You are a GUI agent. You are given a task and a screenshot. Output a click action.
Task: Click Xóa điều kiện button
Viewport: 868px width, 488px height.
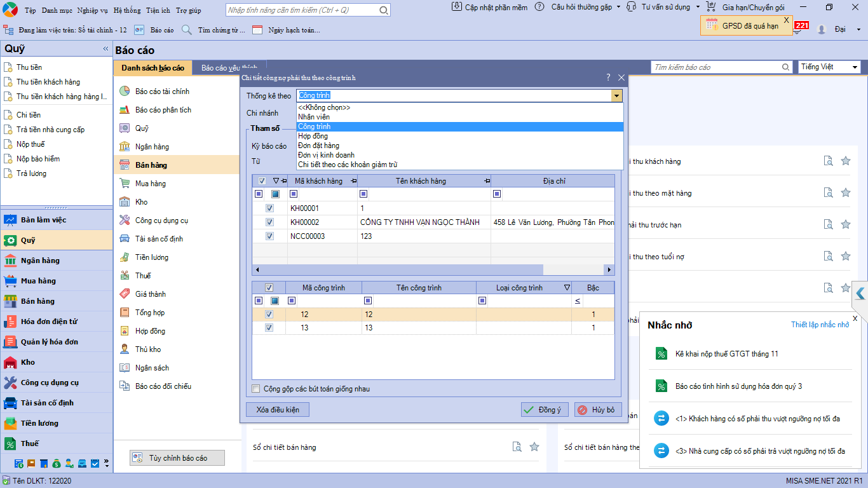click(278, 410)
